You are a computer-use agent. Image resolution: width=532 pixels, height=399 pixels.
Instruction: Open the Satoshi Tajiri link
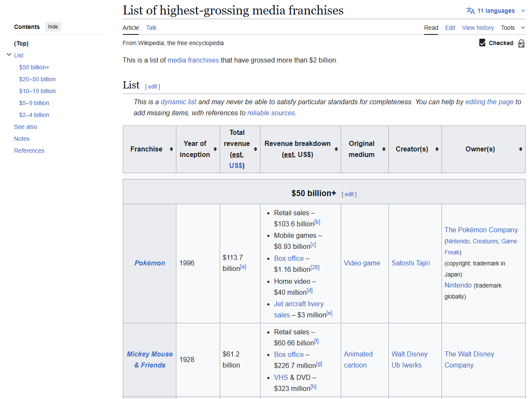point(410,263)
